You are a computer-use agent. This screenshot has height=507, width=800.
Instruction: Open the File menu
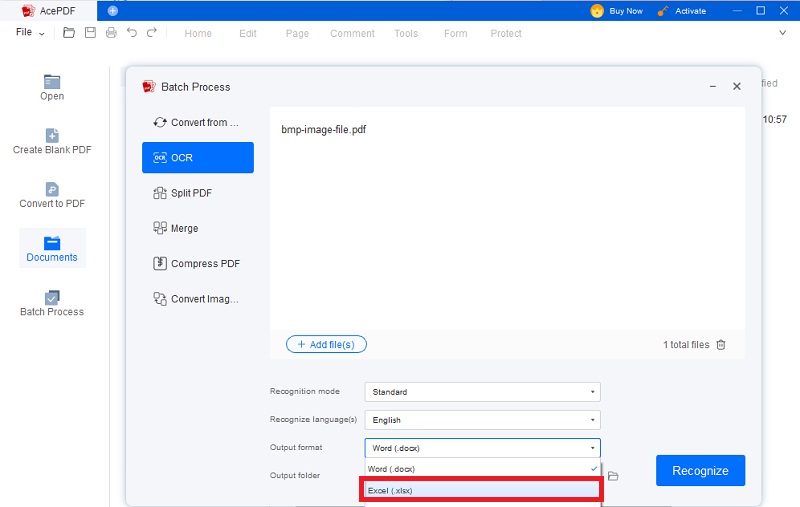click(30, 33)
